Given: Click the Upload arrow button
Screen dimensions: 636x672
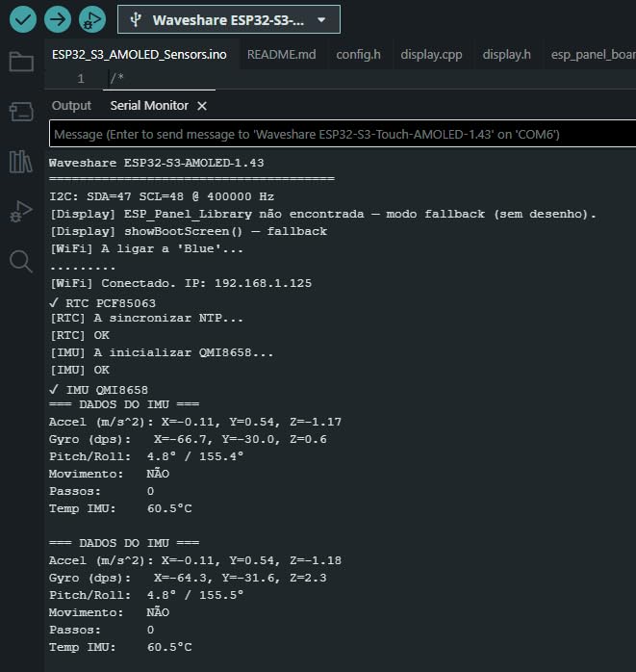Looking at the screenshot, I should pyautogui.click(x=58, y=19).
